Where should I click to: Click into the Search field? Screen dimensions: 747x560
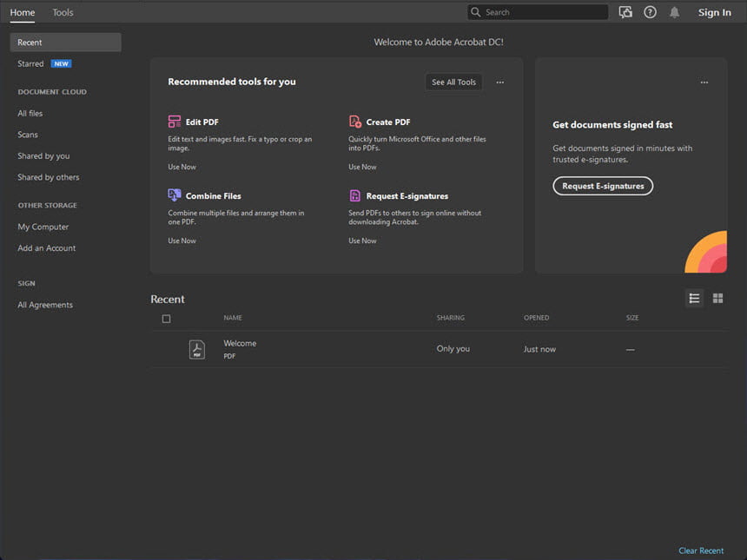tap(538, 12)
